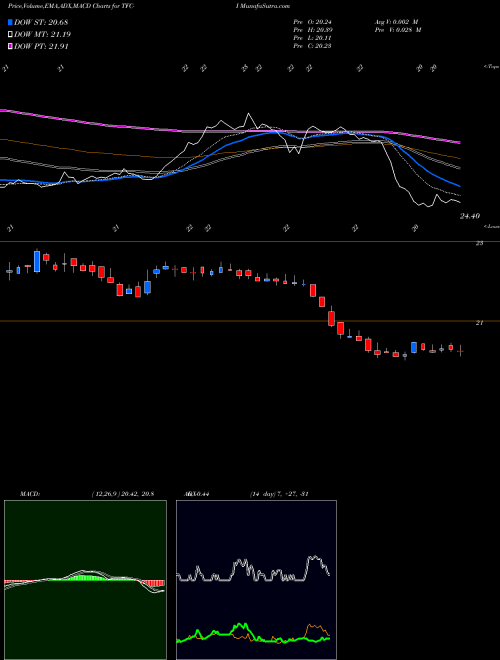Click the 'Pre V: 0.028 M' value

[398, 30]
